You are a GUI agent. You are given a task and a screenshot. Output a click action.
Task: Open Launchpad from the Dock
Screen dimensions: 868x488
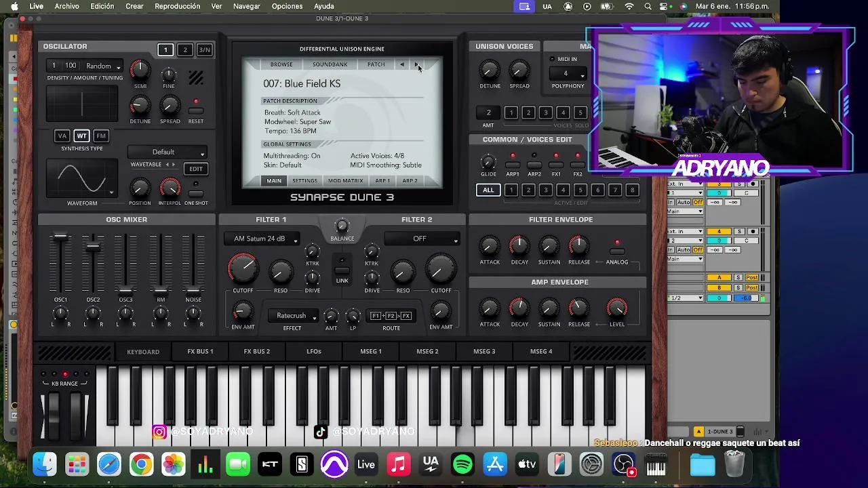point(77,465)
